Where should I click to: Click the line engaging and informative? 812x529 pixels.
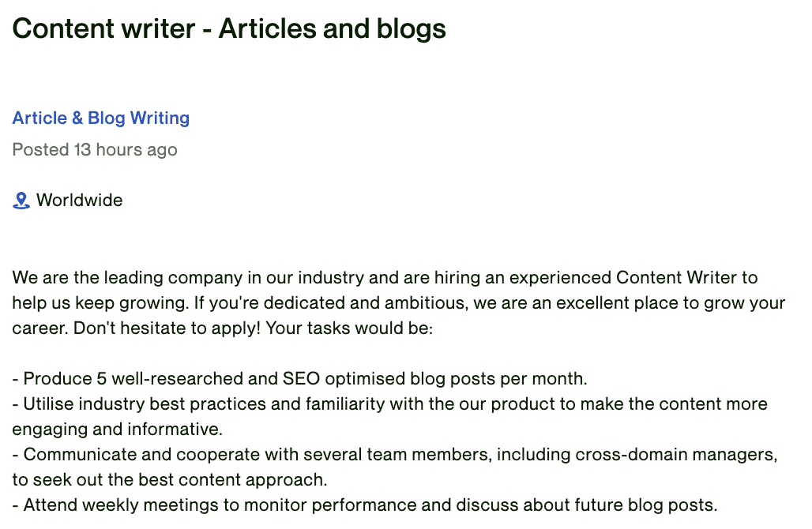(x=118, y=430)
